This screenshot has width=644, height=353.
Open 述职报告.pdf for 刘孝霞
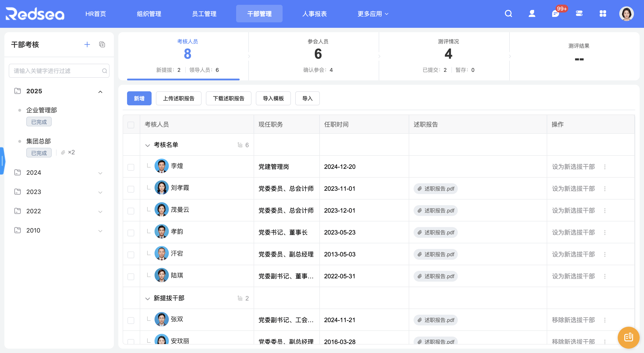pyautogui.click(x=435, y=189)
